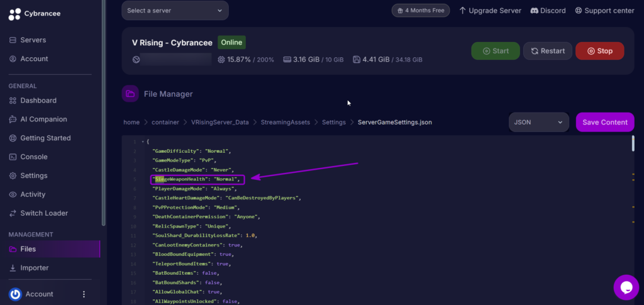The width and height of the screenshot is (644, 305).
Task: Click the VRisingServer_Data breadcrumb
Action: point(219,123)
